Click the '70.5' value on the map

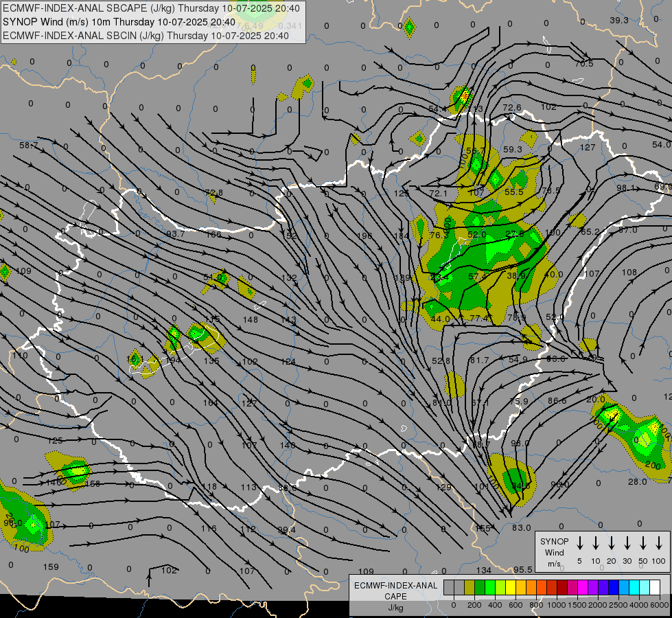583,64
